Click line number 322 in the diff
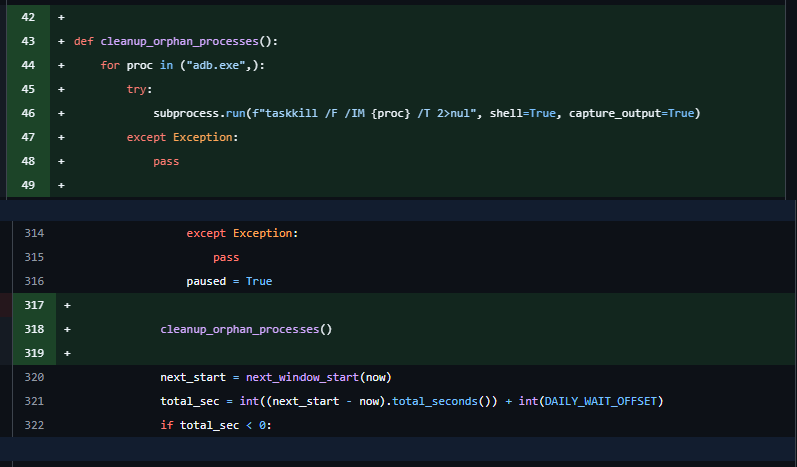The width and height of the screenshot is (797, 467). (x=34, y=425)
